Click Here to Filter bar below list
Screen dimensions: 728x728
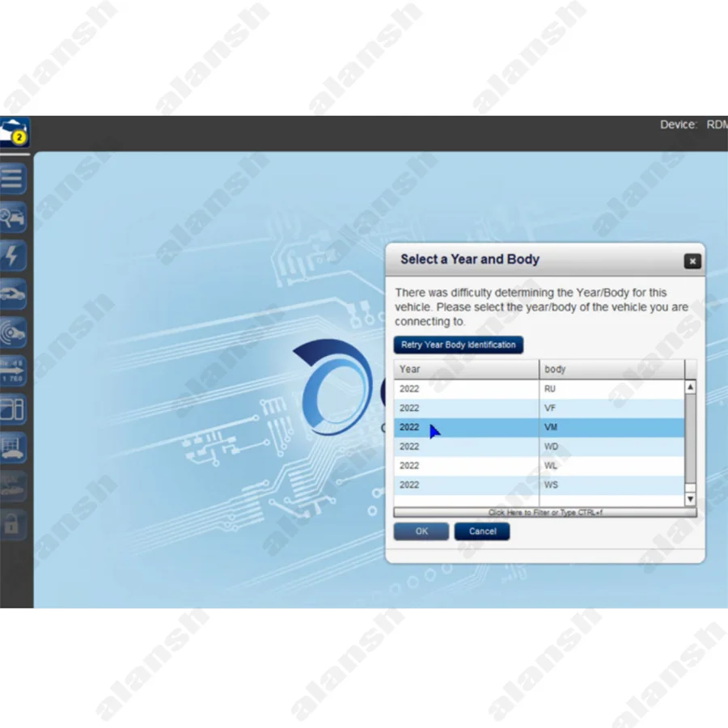pos(545,512)
